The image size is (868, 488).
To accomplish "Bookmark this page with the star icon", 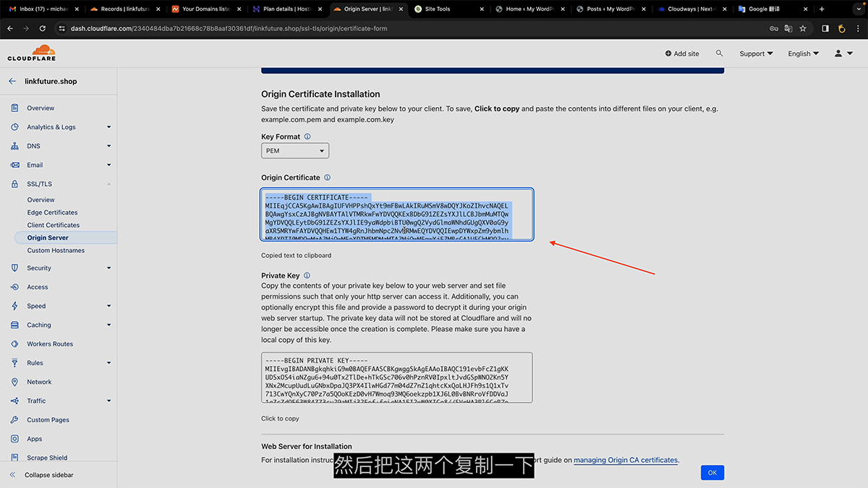I will click(803, 28).
